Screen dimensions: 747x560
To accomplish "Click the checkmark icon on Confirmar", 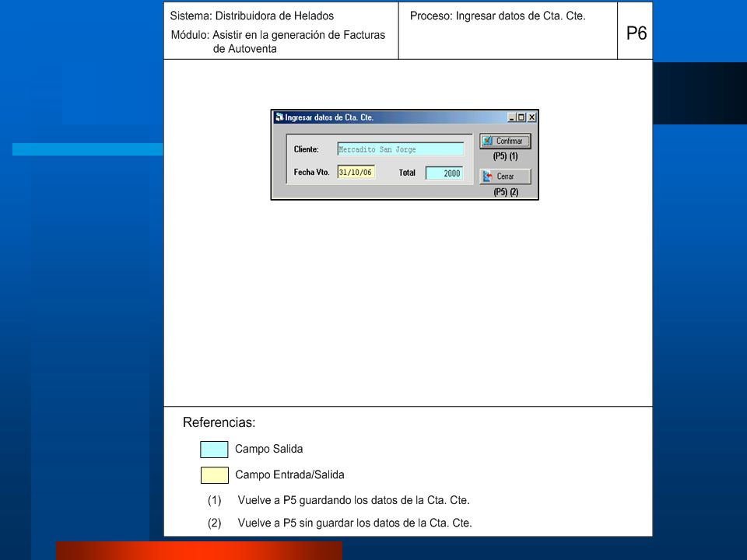I will [x=487, y=141].
